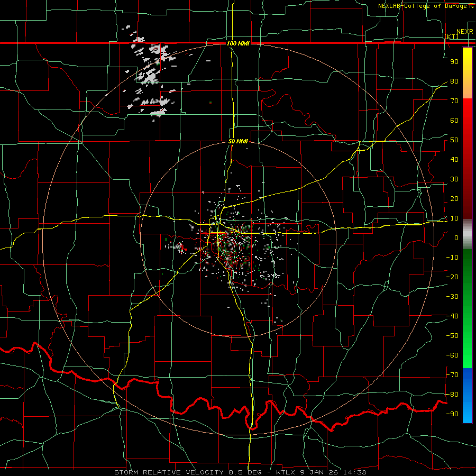Click the 10 label on the velocity scale
The width and height of the screenshot is (476, 476).
454,218
